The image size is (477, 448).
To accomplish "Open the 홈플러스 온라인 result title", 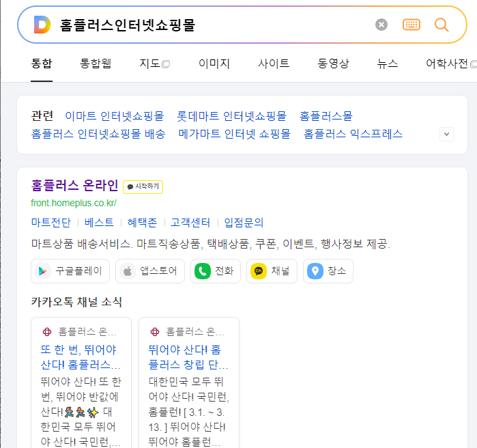I will 74,186.
